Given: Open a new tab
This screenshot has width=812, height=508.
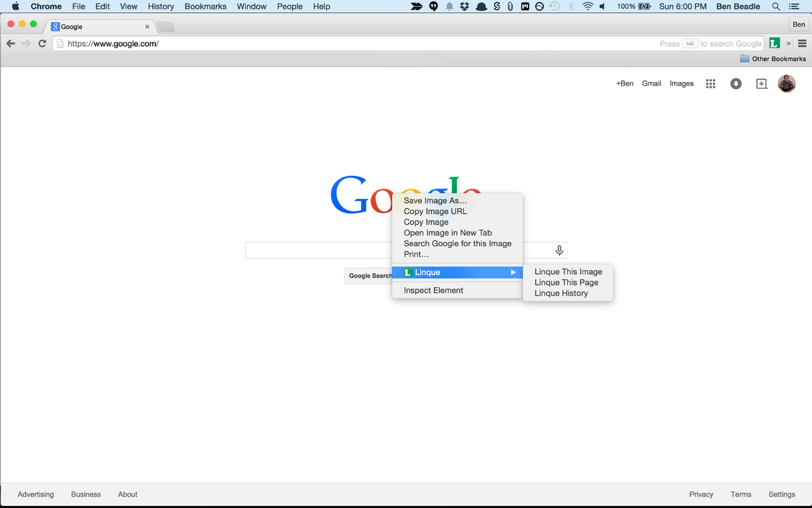Looking at the screenshot, I should click(166, 27).
